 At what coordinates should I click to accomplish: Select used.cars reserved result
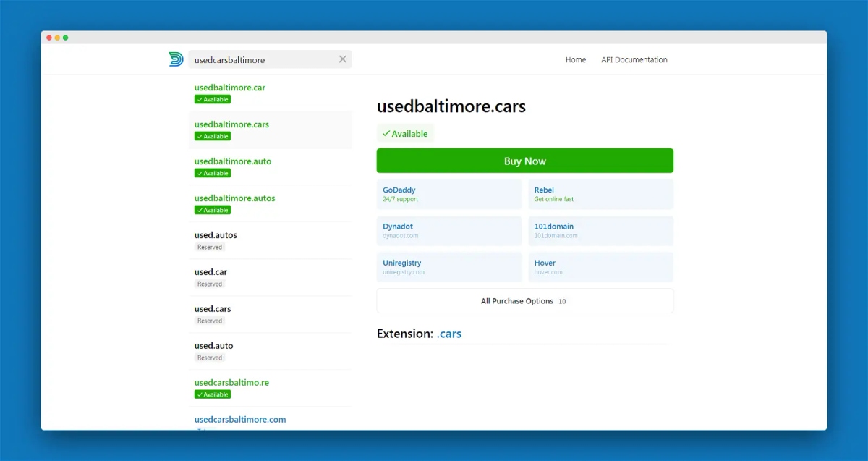coord(271,315)
